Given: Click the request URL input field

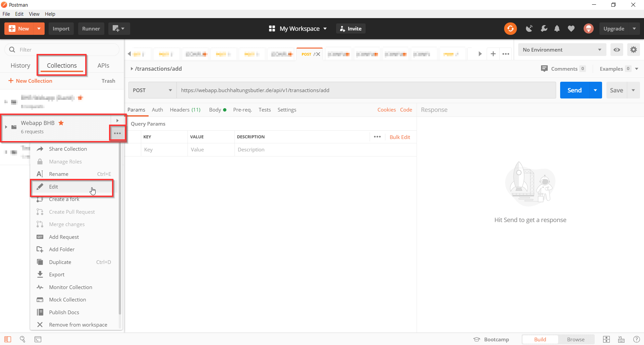Looking at the screenshot, I should pos(366,90).
